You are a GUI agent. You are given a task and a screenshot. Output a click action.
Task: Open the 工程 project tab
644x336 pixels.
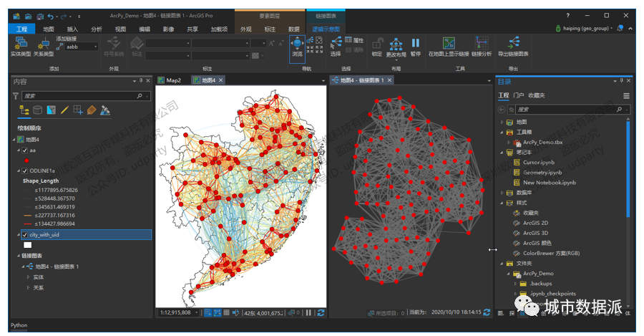point(21,29)
